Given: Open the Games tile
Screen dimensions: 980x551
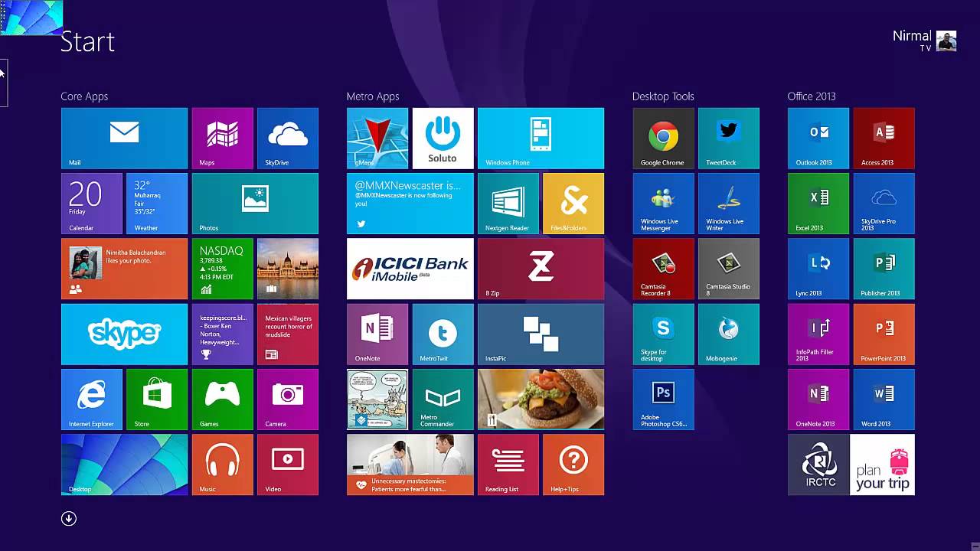Looking at the screenshot, I should (x=222, y=399).
